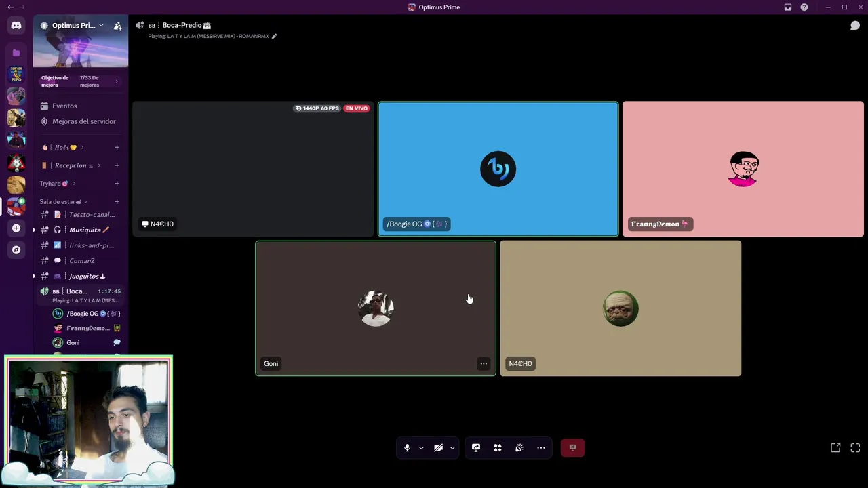Focus the /Boogie OG video tile
The height and width of the screenshot is (488, 868).
498,169
